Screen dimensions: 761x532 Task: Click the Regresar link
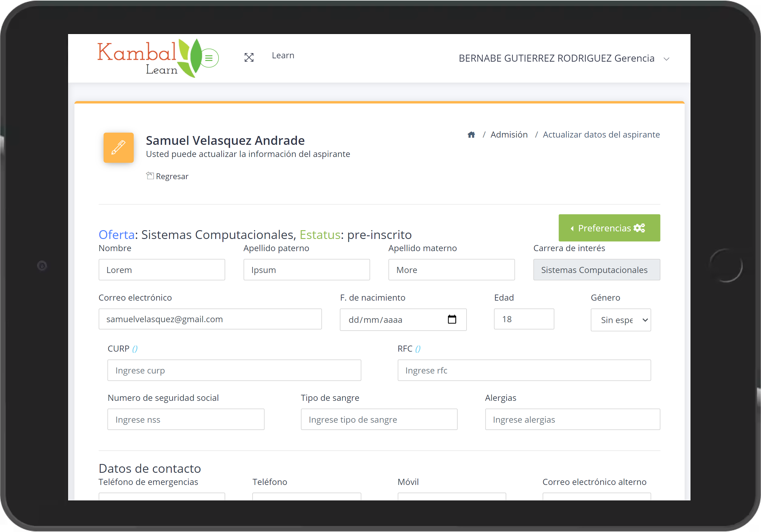(168, 176)
